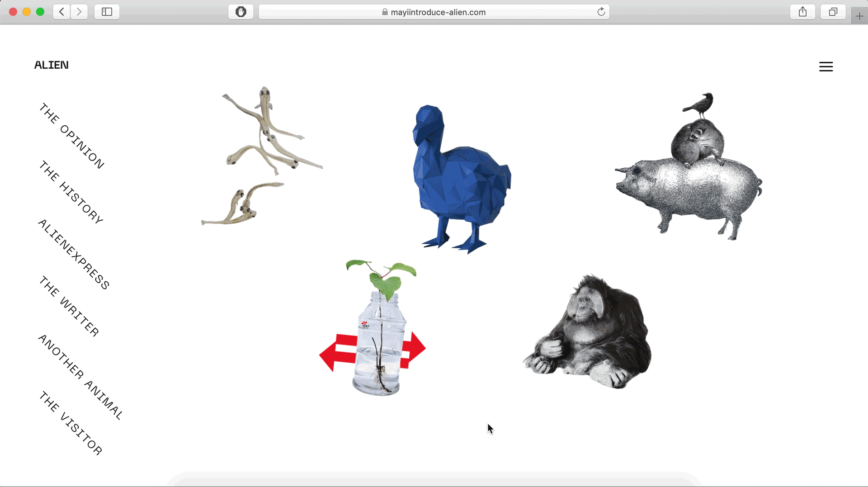Select the pig with stacked animals image
The width and height of the screenshot is (868, 487).
tap(689, 166)
